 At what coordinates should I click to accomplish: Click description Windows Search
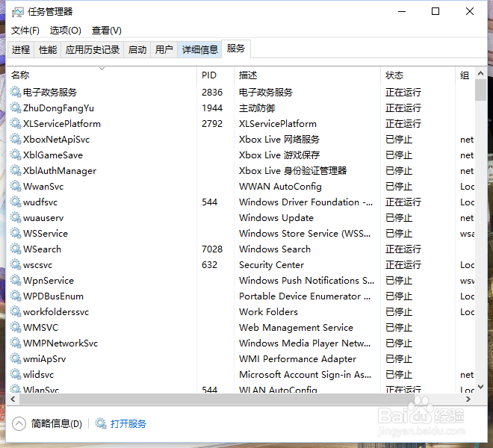(275, 249)
